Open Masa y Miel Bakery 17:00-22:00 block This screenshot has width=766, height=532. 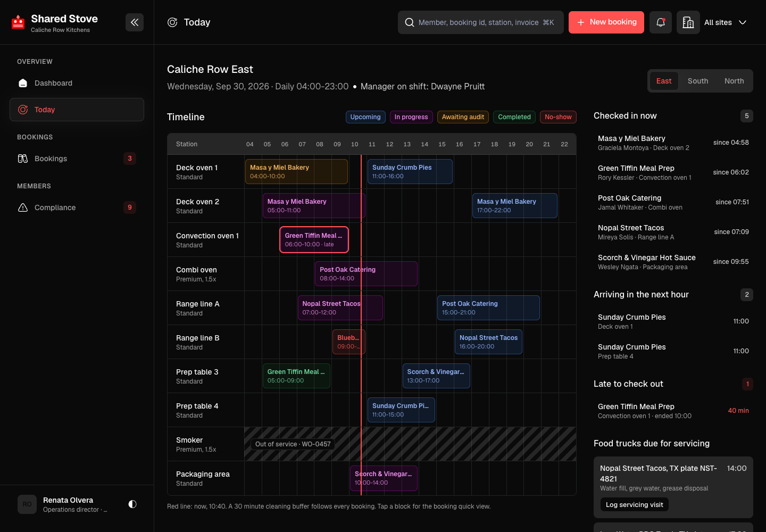pos(515,206)
